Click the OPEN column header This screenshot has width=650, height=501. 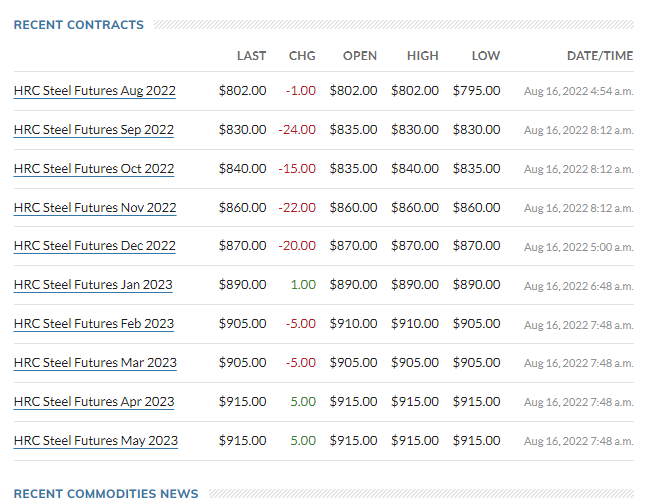pos(360,56)
